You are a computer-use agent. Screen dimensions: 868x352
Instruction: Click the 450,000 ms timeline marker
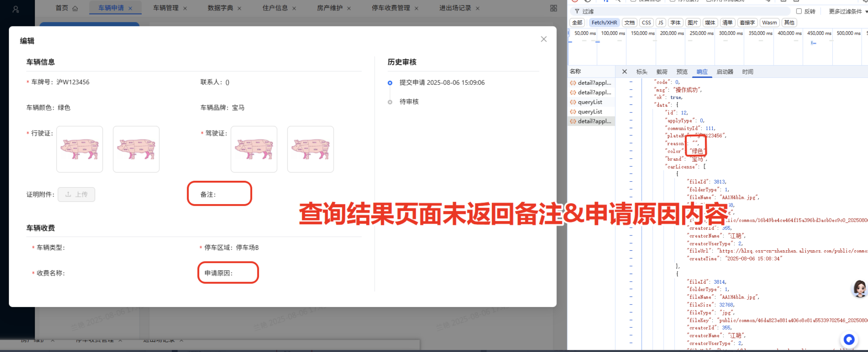(819, 33)
